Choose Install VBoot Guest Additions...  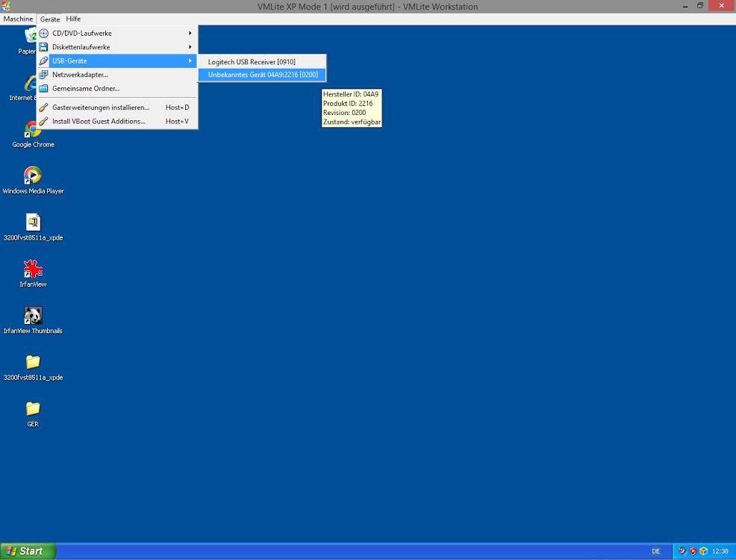(116, 121)
